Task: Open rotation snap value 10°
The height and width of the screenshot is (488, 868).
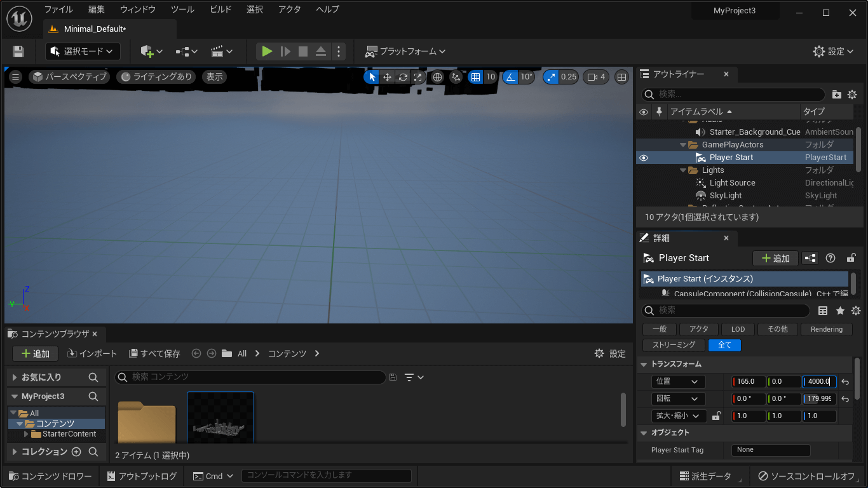Action: pyautogui.click(x=527, y=77)
